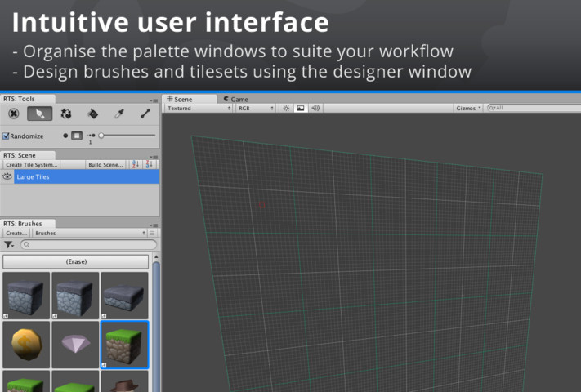Select the pink diamond gem brush
The image size is (581, 392).
(x=75, y=345)
